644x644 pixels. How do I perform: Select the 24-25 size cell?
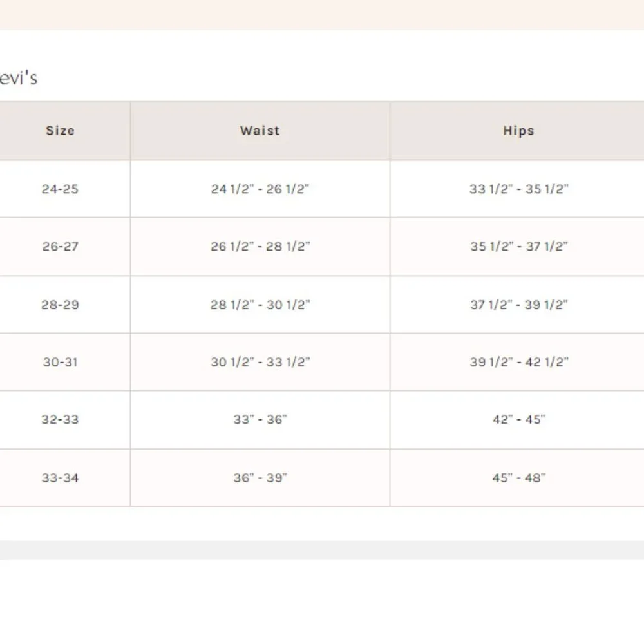[60, 189]
